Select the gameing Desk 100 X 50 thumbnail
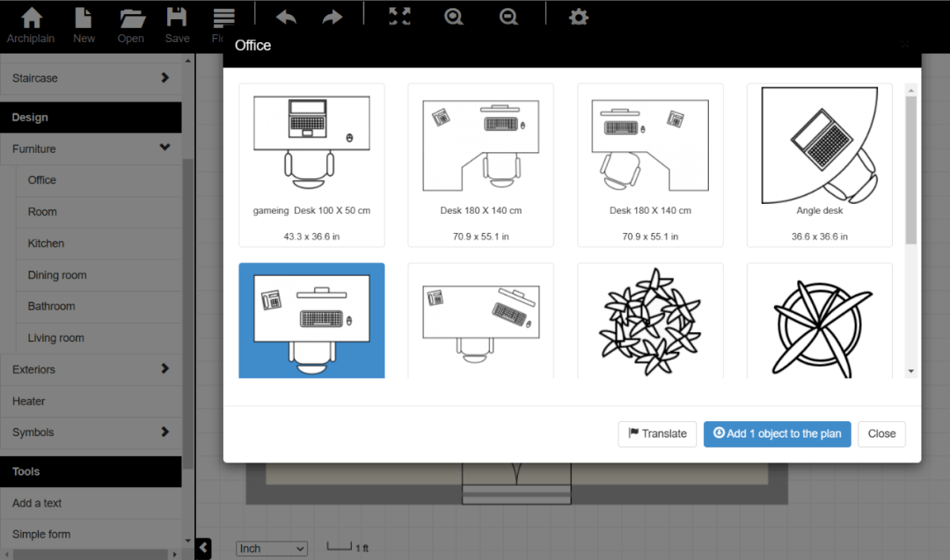This screenshot has height=560, width=950. [x=311, y=164]
